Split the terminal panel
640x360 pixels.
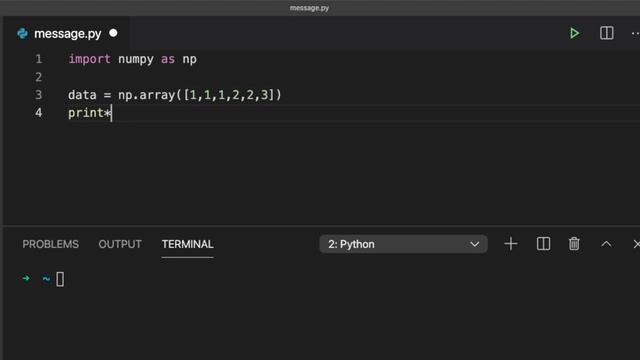point(543,244)
